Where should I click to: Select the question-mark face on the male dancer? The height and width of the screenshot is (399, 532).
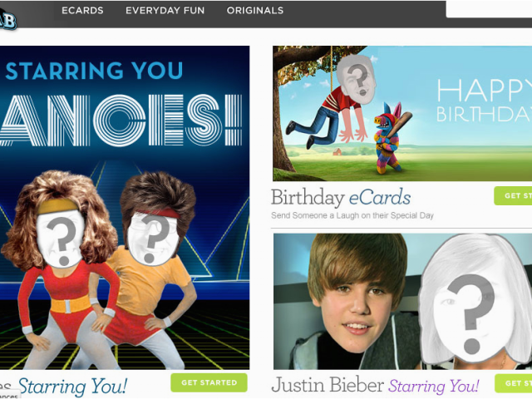pos(153,239)
